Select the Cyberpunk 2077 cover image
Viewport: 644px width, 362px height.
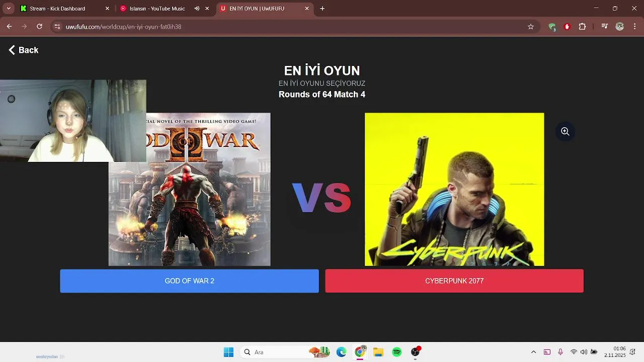coord(454,189)
